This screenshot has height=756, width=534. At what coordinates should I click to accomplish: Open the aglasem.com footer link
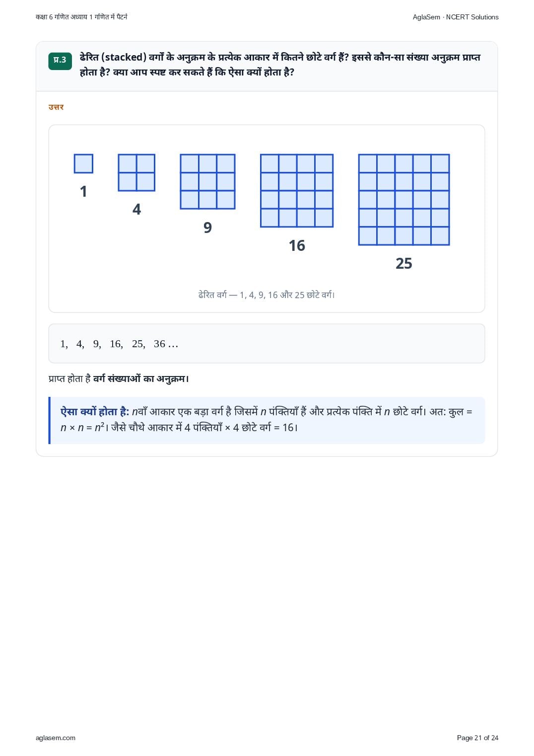click(x=56, y=738)
